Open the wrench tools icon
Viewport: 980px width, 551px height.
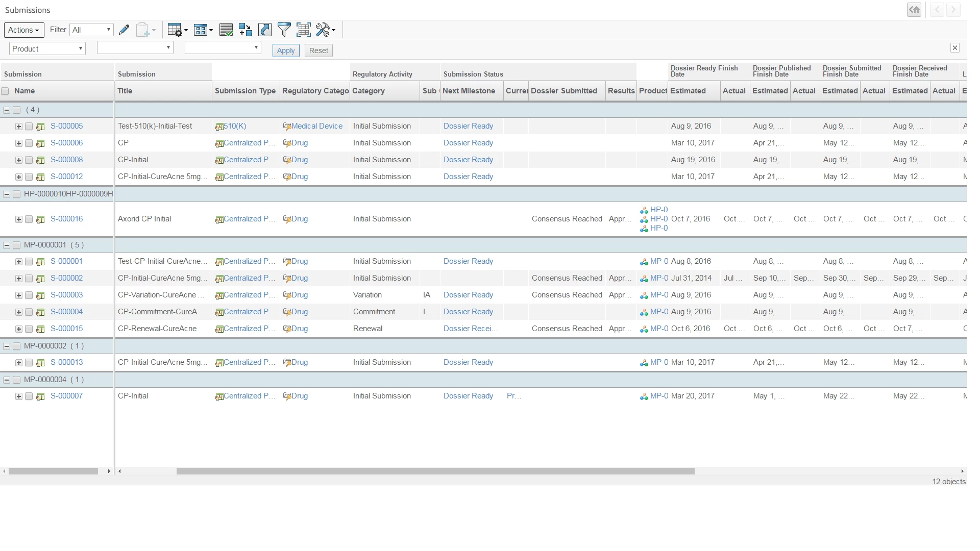324,30
